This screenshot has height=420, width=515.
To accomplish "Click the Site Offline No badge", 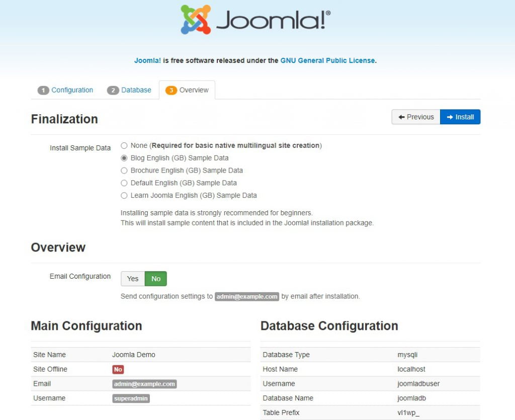I will 118,369.
